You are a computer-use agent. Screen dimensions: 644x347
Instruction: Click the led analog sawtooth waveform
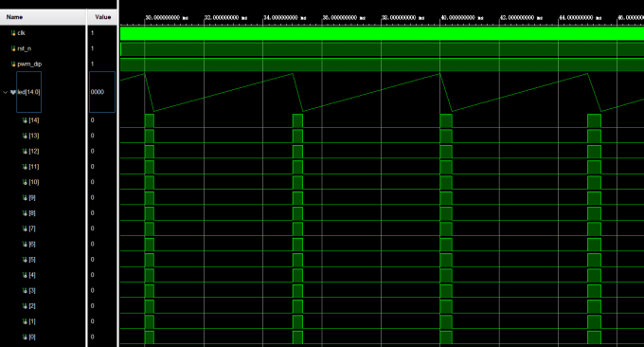pyautogui.click(x=382, y=92)
